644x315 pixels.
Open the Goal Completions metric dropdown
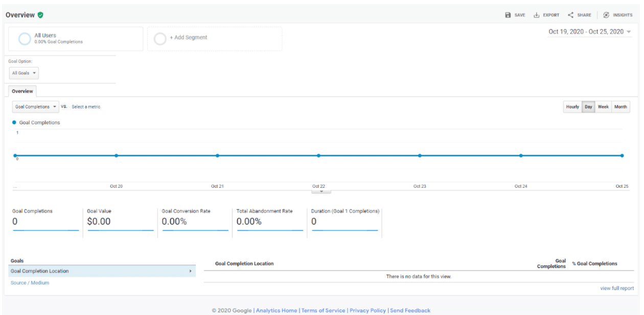[x=36, y=107]
